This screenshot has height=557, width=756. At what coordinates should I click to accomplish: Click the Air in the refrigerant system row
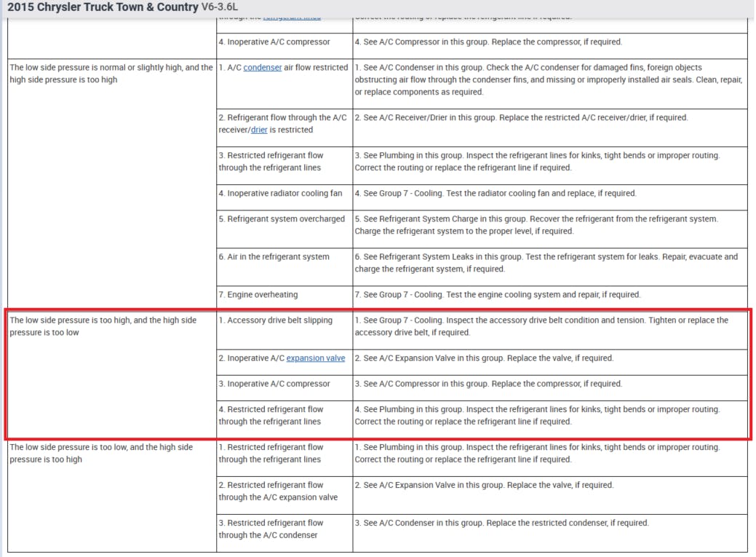(x=274, y=256)
